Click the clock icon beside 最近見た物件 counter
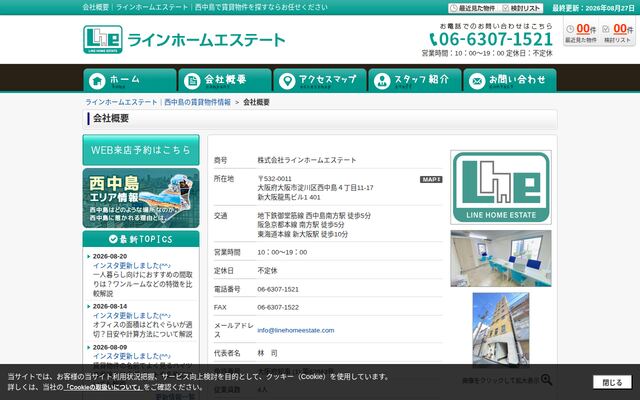 point(570,29)
